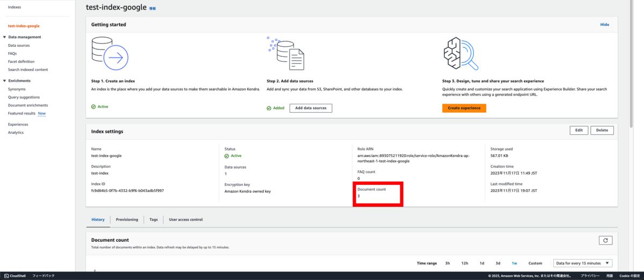Click Encryption key value Amazon Kendra owned key

coord(247,191)
